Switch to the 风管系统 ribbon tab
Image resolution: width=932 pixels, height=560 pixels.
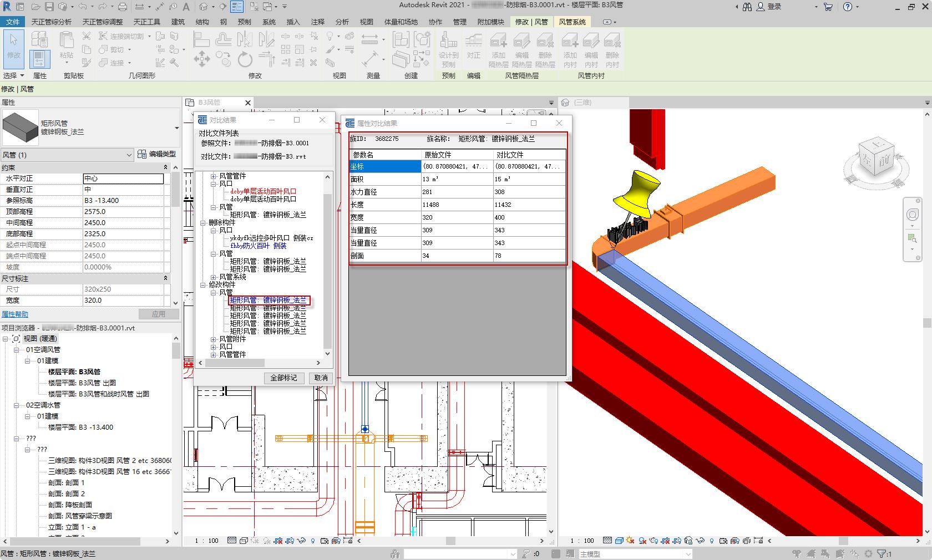click(x=572, y=22)
